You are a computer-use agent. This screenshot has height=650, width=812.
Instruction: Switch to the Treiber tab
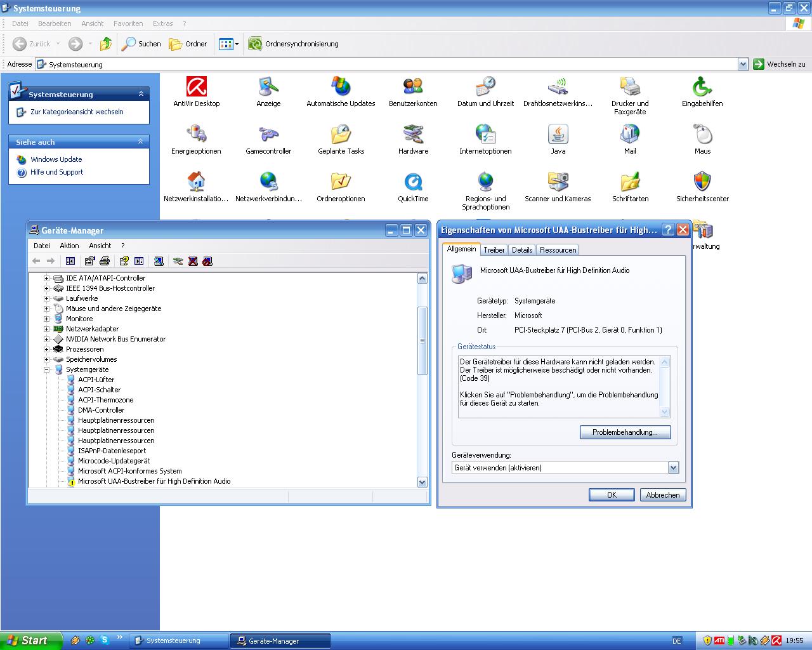click(494, 250)
